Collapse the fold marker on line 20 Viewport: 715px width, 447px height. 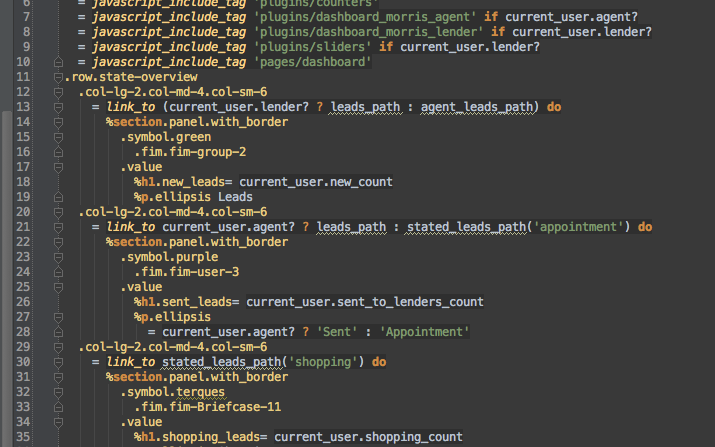[x=58, y=213]
